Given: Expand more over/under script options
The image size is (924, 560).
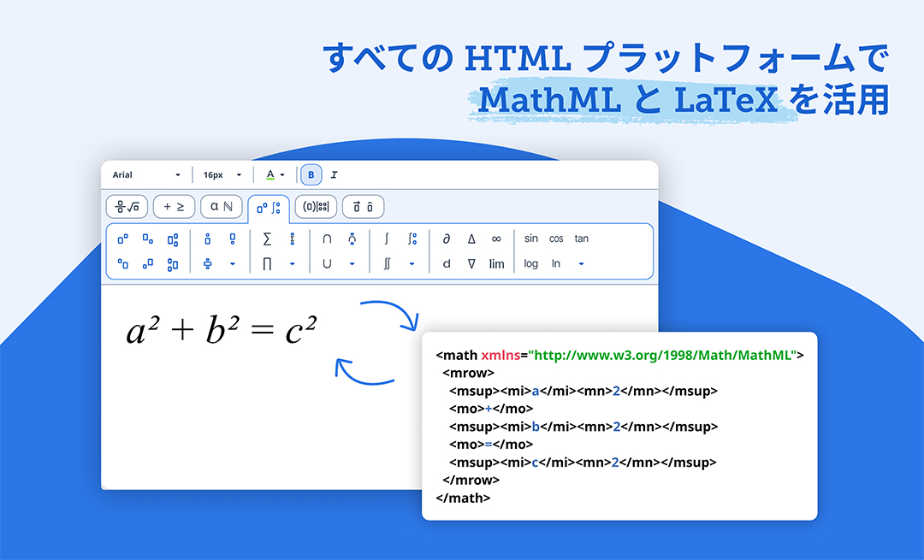Looking at the screenshot, I should (232, 264).
